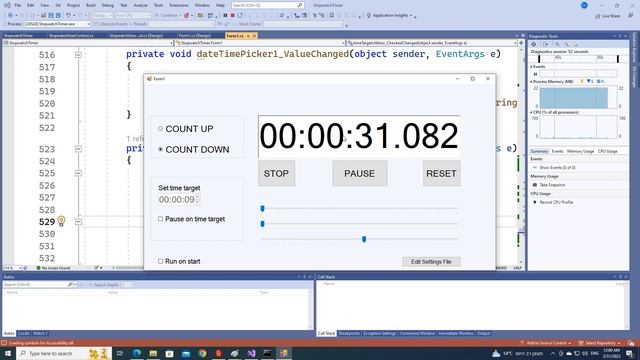Image resolution: width=640 pixels, height=360 pixels.
Task: Click second slider thumb in Form1
Action: (262, 224)
